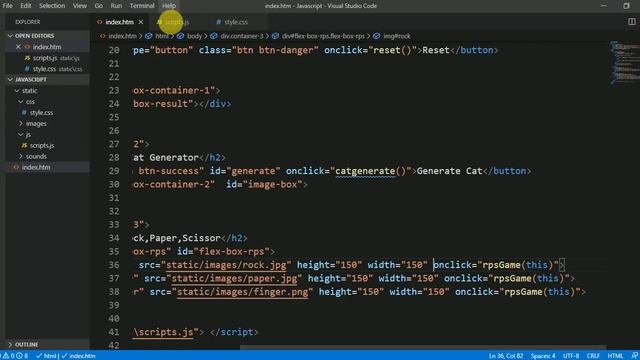The width and height of the screenshot is (640, 360).
Task: Click CRLF line ending status entry
Action: coord(593,356)
